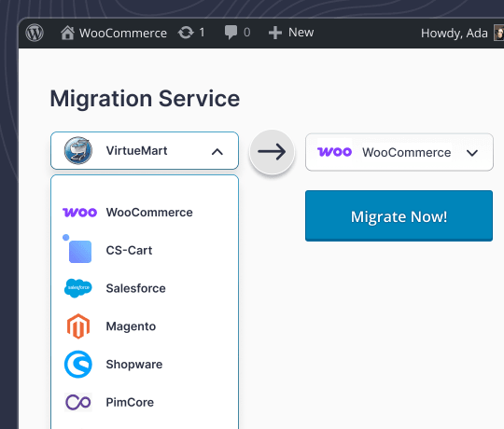Click the PimCore infinity logo
The image size is (504, 429).
(78, 402)
